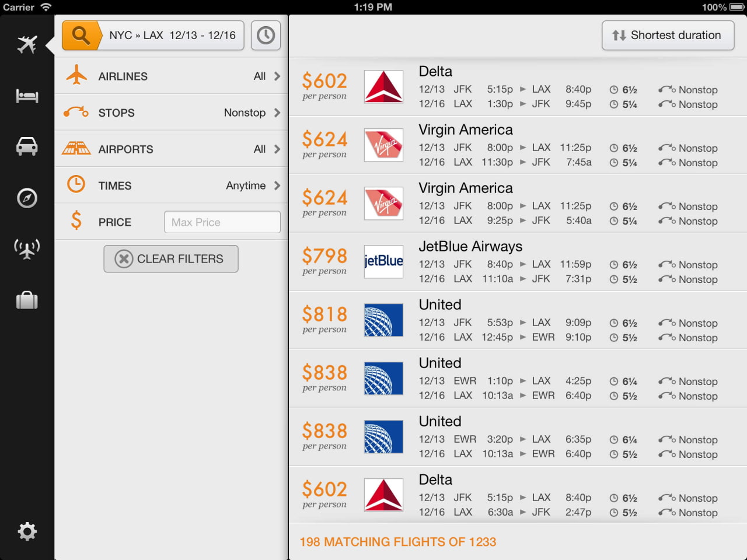Select the United $818 flight result
The width and height of the screenshot is (747, 560).
(x=517, y=320)
